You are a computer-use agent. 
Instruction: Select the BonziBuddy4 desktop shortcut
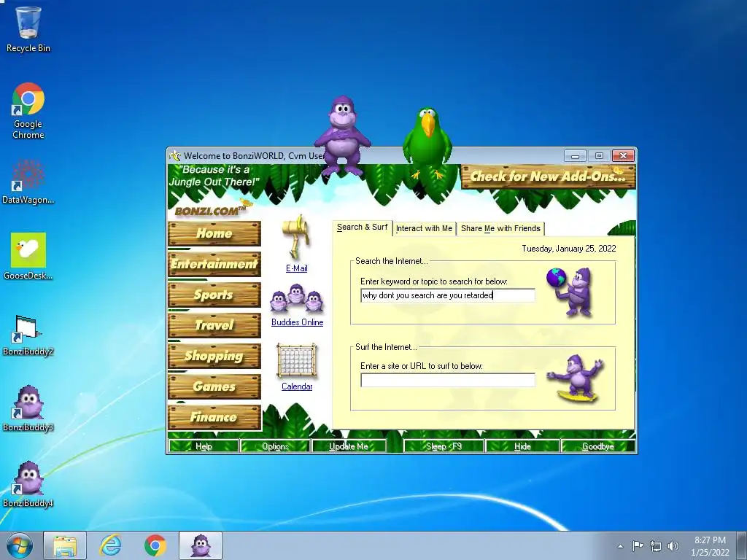(28, 484)
